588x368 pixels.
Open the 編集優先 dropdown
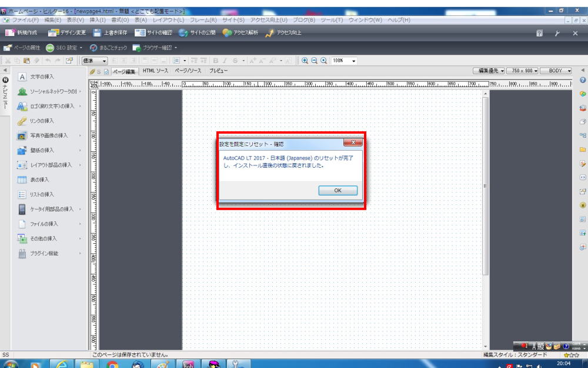coord(489,71)
